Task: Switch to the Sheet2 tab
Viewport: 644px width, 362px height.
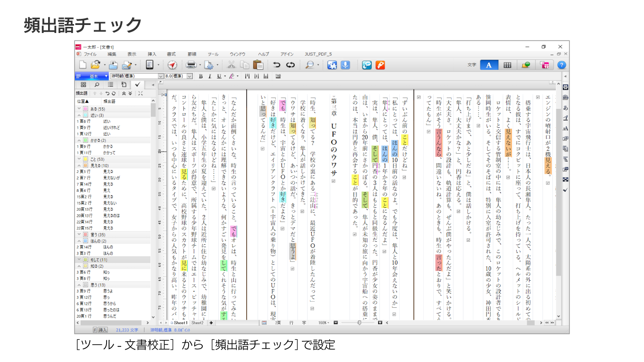Action: pos(197,323)
